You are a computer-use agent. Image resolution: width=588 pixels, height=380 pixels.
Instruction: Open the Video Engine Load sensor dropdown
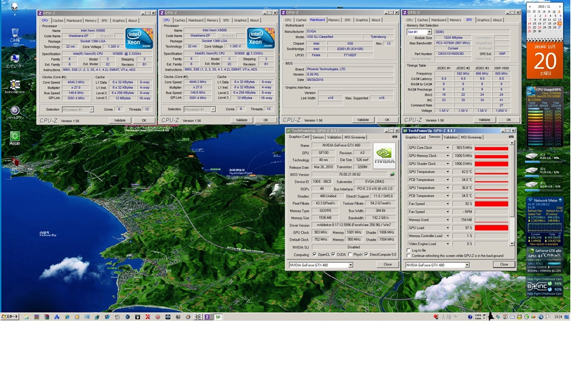[447, 244]
